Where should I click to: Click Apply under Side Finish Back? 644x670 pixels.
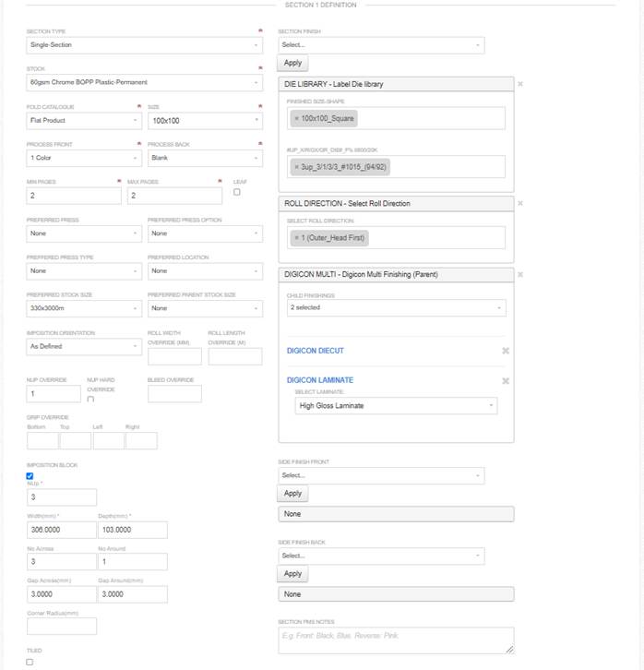pyautogui.click(x=293, y=574)
